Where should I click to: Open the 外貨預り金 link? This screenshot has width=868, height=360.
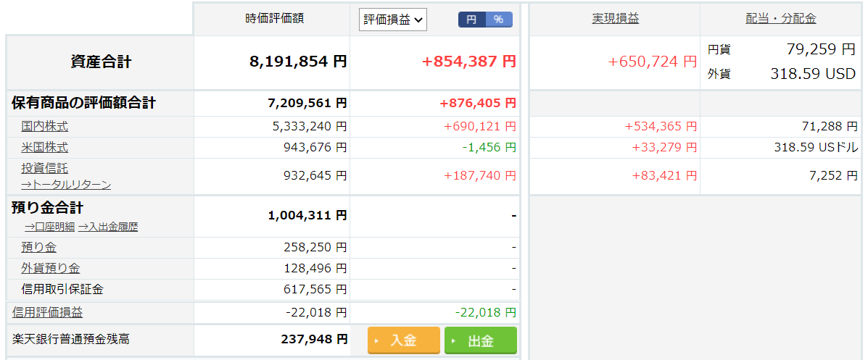[50, 268]
